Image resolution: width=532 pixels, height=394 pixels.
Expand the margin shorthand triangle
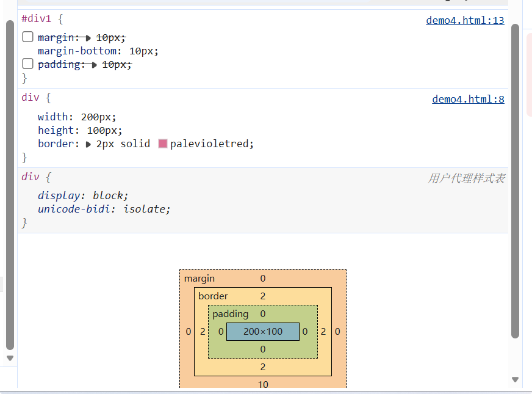(88, 38)
